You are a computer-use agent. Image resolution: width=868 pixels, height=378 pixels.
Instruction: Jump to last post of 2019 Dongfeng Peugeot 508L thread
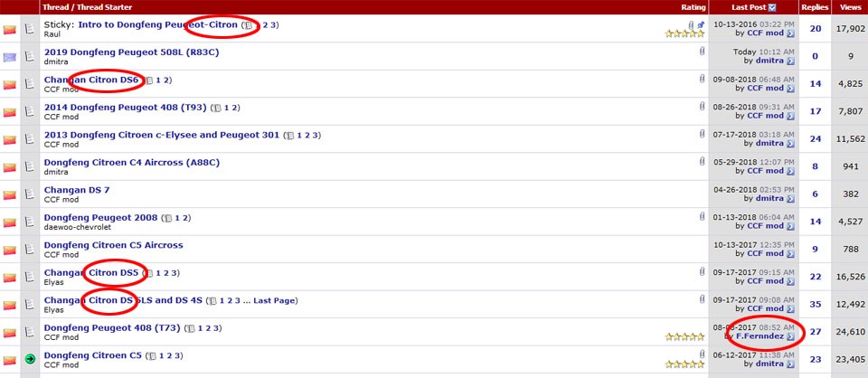coord(790,61)
